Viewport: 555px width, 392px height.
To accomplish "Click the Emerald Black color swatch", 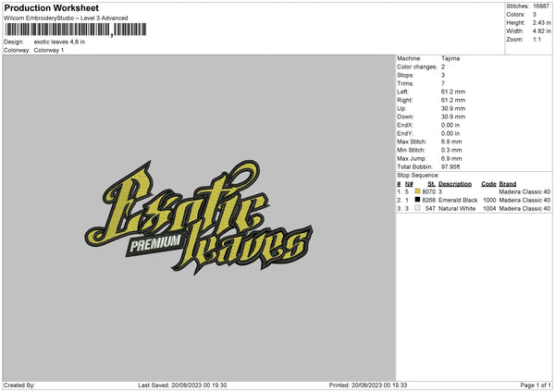I will pyautogui.click(x=418, y=200).
